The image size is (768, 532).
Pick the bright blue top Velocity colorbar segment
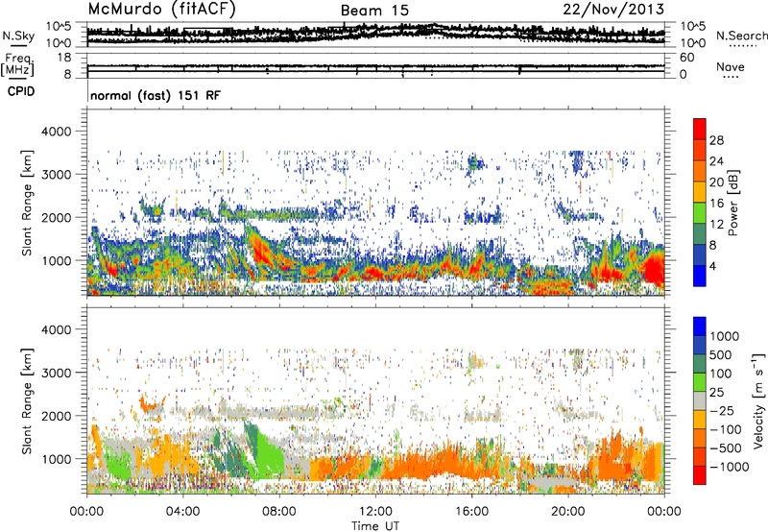[x=700, y=326]
